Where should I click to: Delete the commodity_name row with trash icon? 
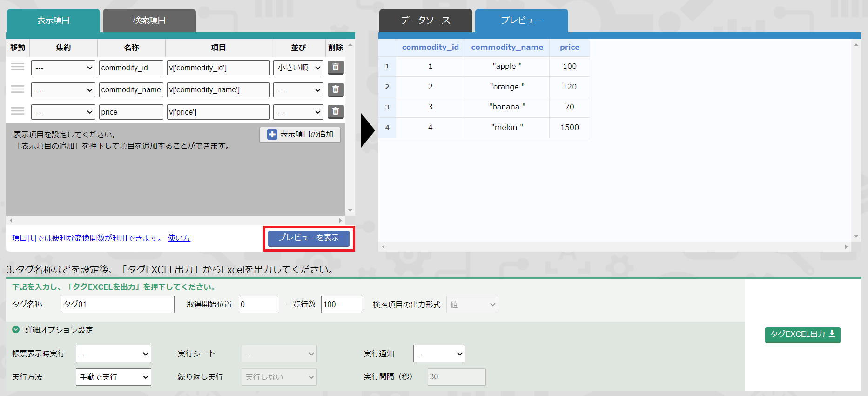pos(336,89)
